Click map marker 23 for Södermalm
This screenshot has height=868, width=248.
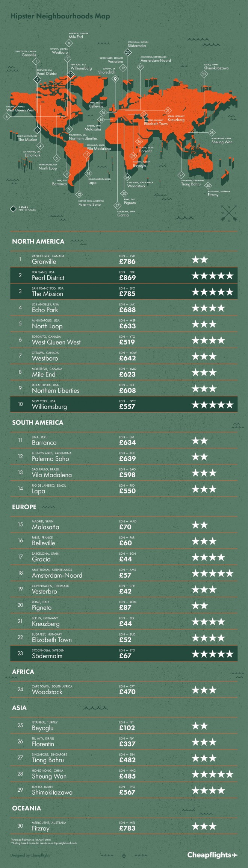(x=128, y=52)
